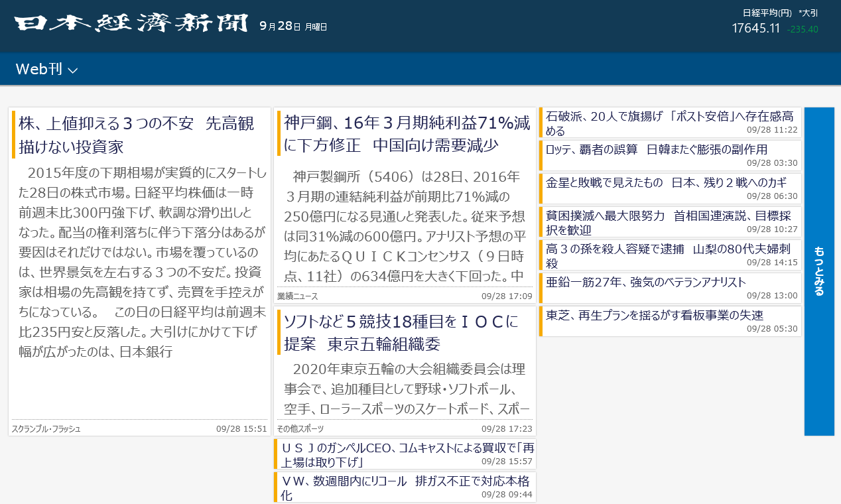Click the 日経平均(円) label
This screenshot has height=504, width=841.
pos(767,13)
